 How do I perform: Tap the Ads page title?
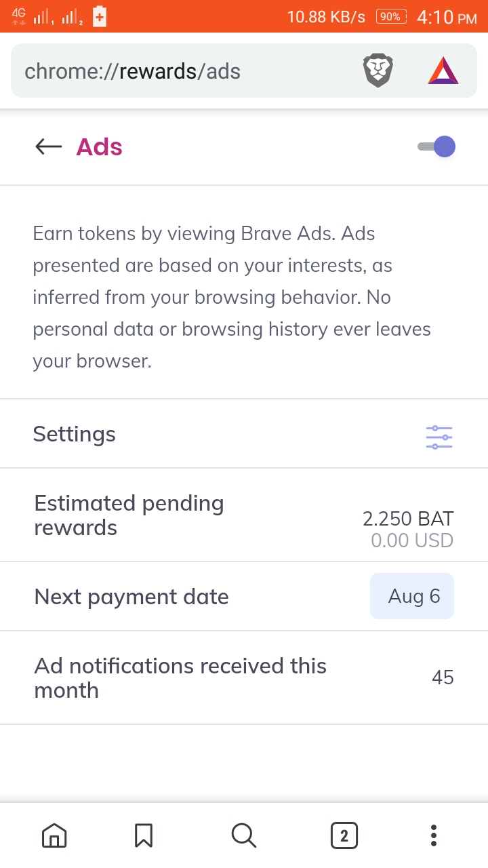coord(99,146)
